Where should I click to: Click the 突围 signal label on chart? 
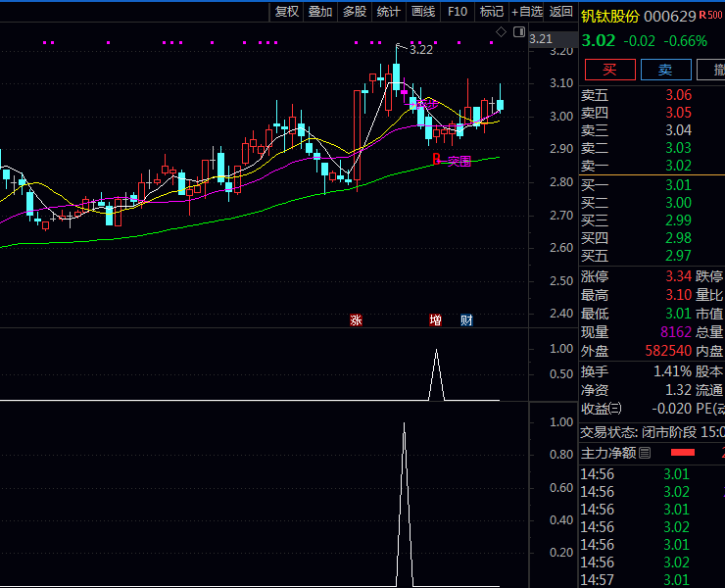coord(459,161)
